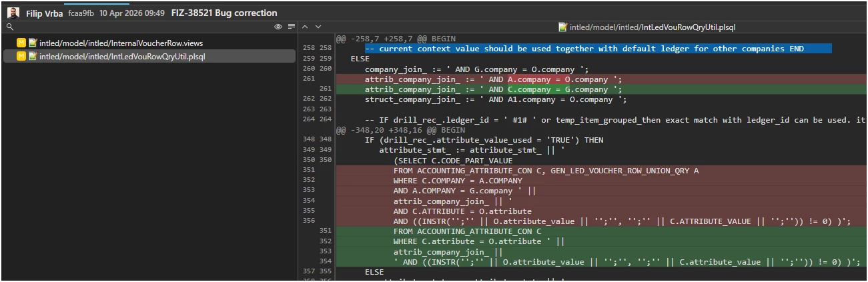Image resolution: width=868 pixels, height=282 pixels.
Task: Click added line with C.company = G.company
Action: 493,89
